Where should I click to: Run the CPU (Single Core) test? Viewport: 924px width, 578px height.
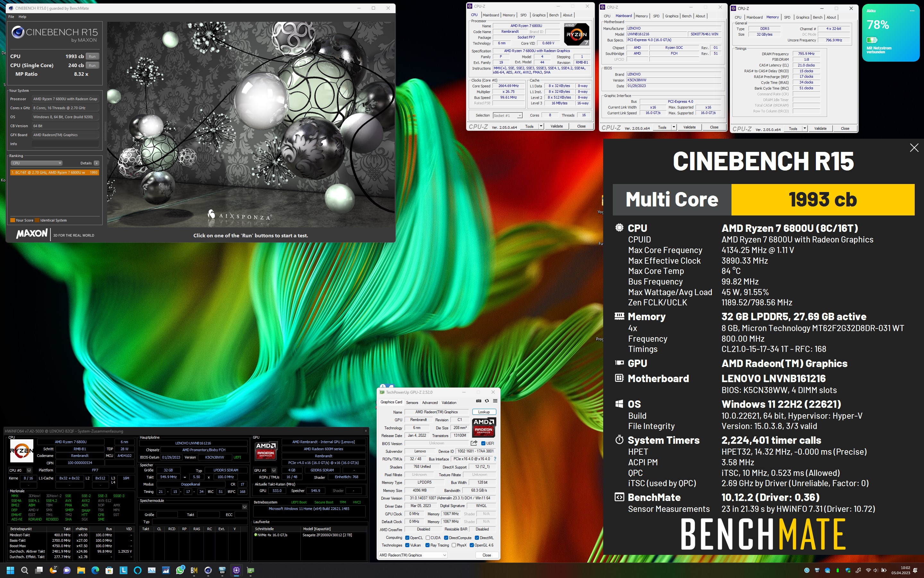coord(92,66)
